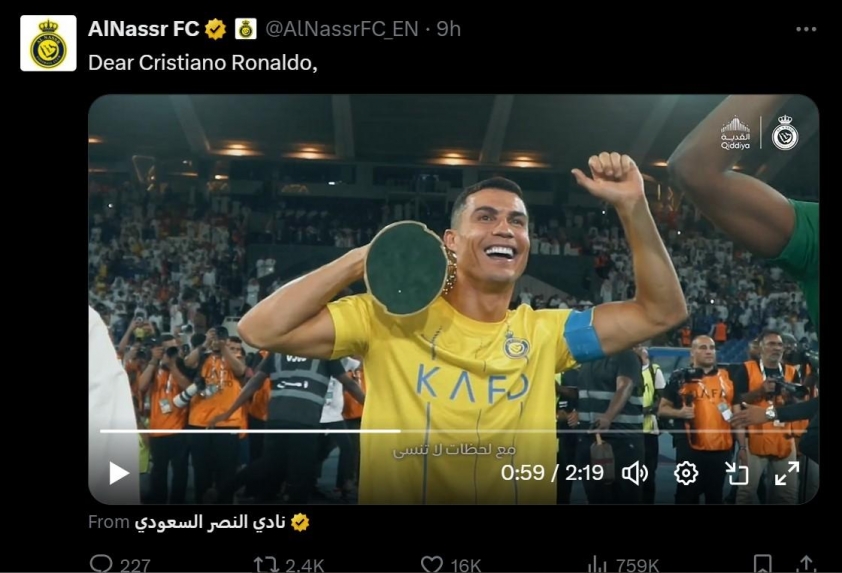Open the Arabic source account نادي النصر السعودي
The height and width of the screenshot is (573, 842).
tap(209, 522)
